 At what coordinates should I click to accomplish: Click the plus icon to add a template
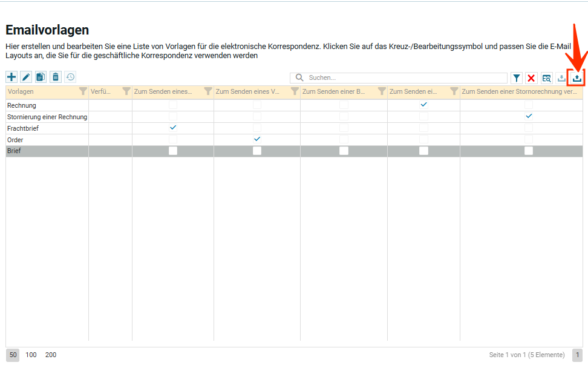tap(11, 77)
